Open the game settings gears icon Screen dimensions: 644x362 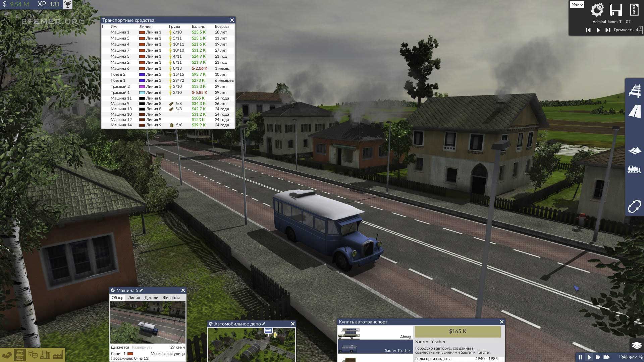(x=597, y=10)
